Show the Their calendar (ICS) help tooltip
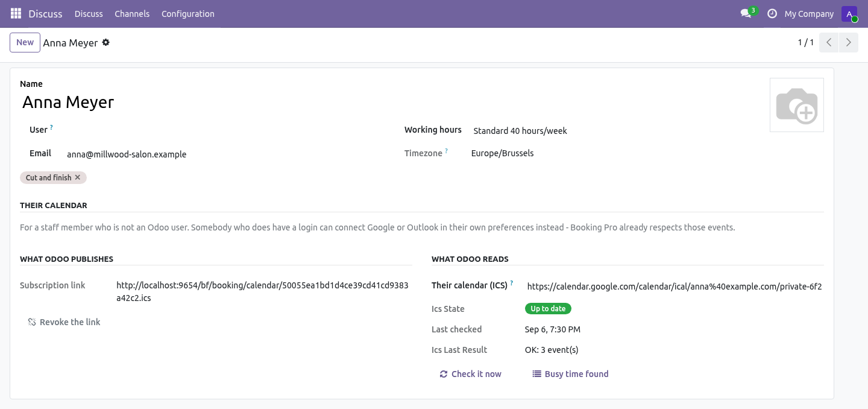 tap(512, 282)
